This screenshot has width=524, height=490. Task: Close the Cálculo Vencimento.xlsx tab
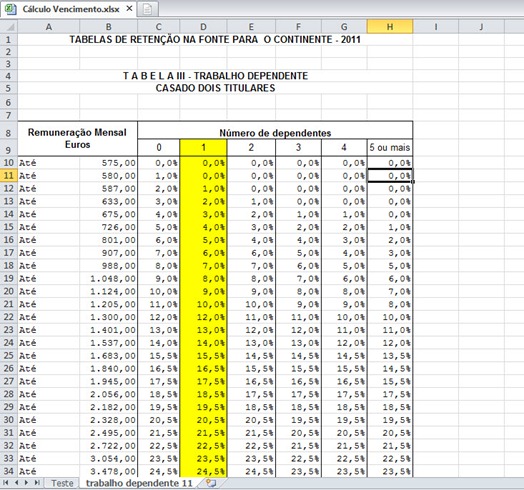coord(129,9)
